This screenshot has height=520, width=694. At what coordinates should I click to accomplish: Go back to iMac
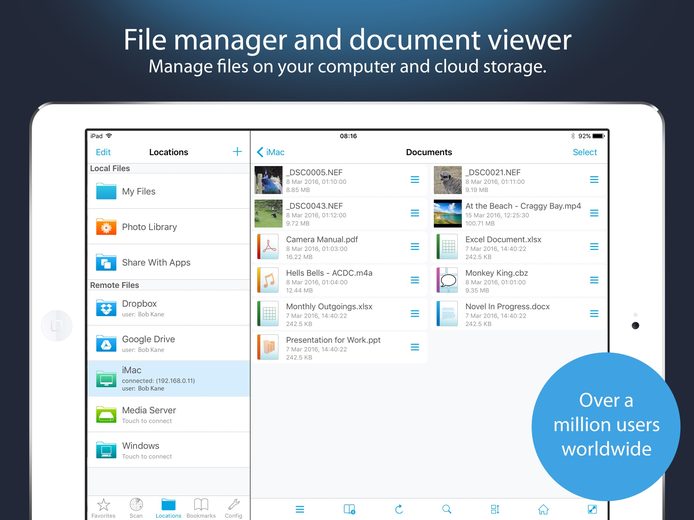pos(270,152)
